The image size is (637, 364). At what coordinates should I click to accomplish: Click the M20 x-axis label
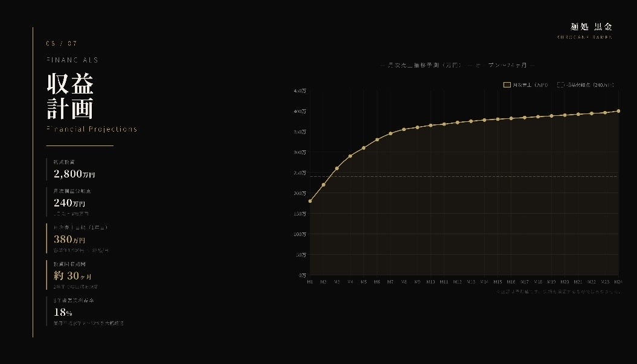pyautogui.click(x=565, y=282)
